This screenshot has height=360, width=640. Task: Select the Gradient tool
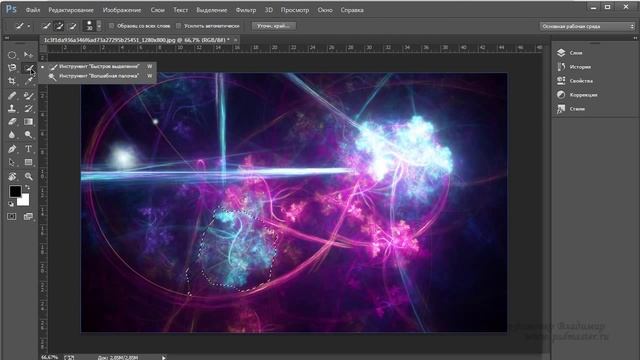28,122
